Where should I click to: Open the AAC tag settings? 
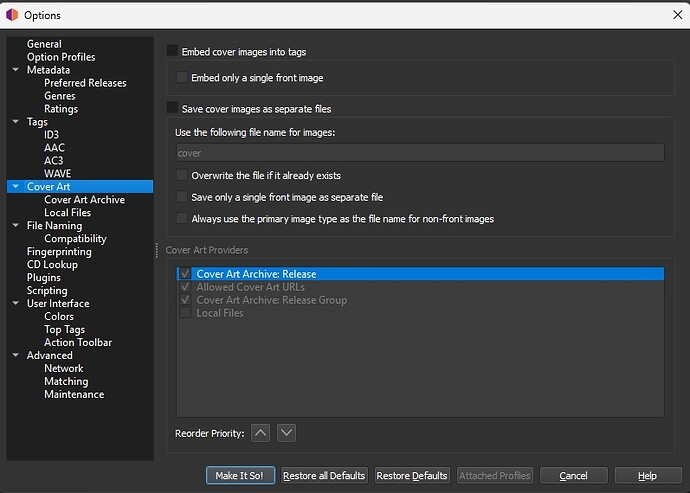[x=54, y=147]
